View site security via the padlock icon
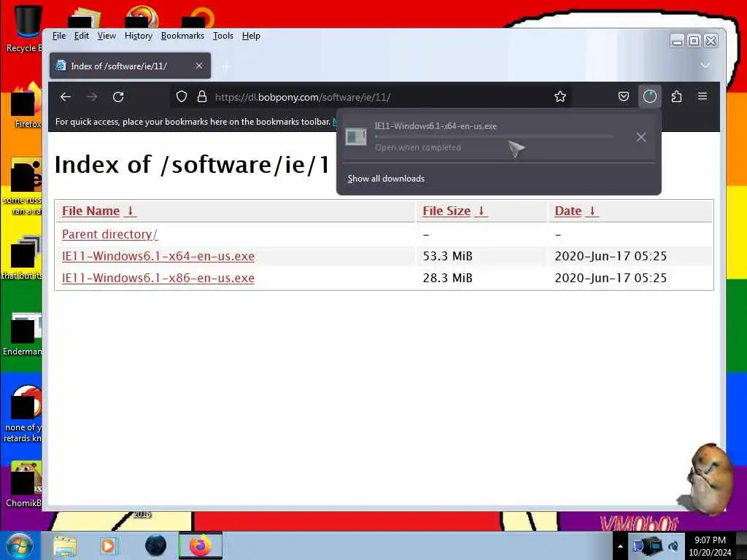Viewport: 747px width, 560px height. pyautogui.click(x=202, y=97)
